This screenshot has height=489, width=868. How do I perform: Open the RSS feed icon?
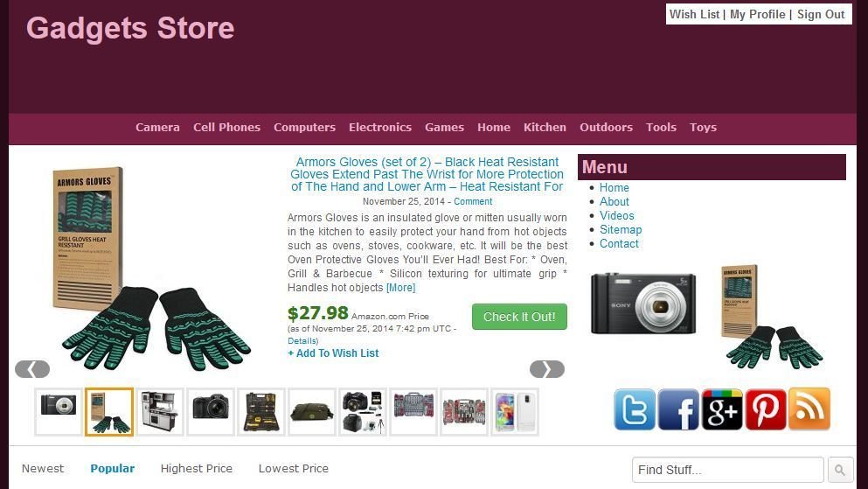809,409
